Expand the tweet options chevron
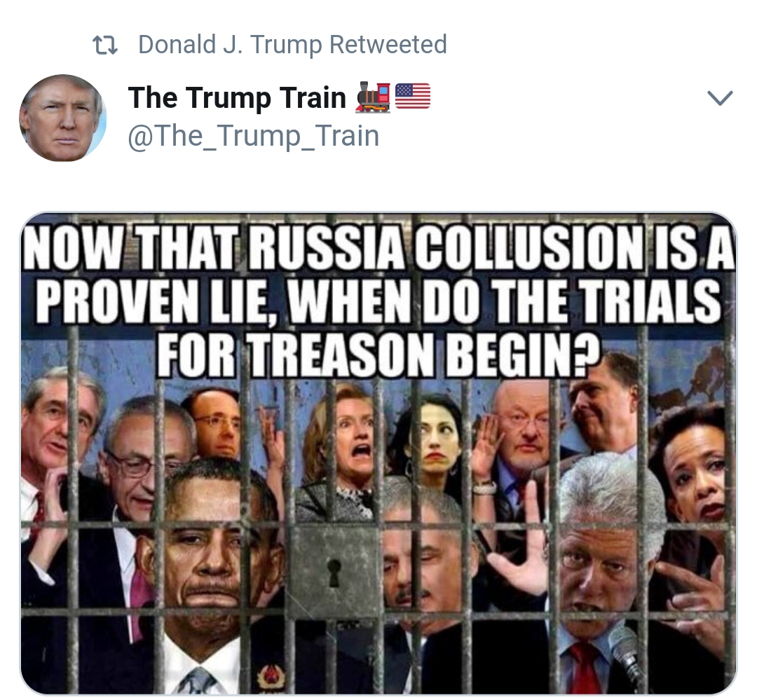This screenshot has height=700, width=757. pyautogui.click(x=721, y=97)
